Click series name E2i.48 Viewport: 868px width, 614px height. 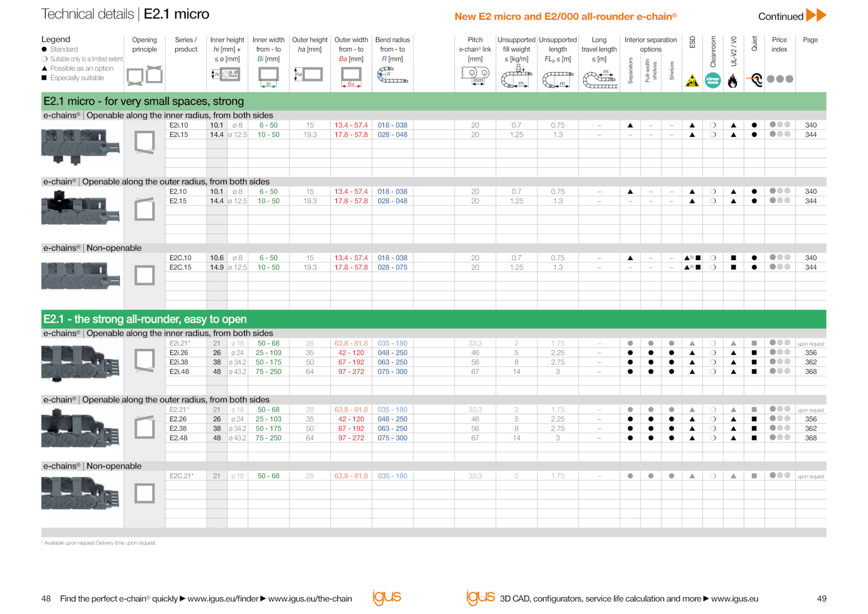point(178,371)
